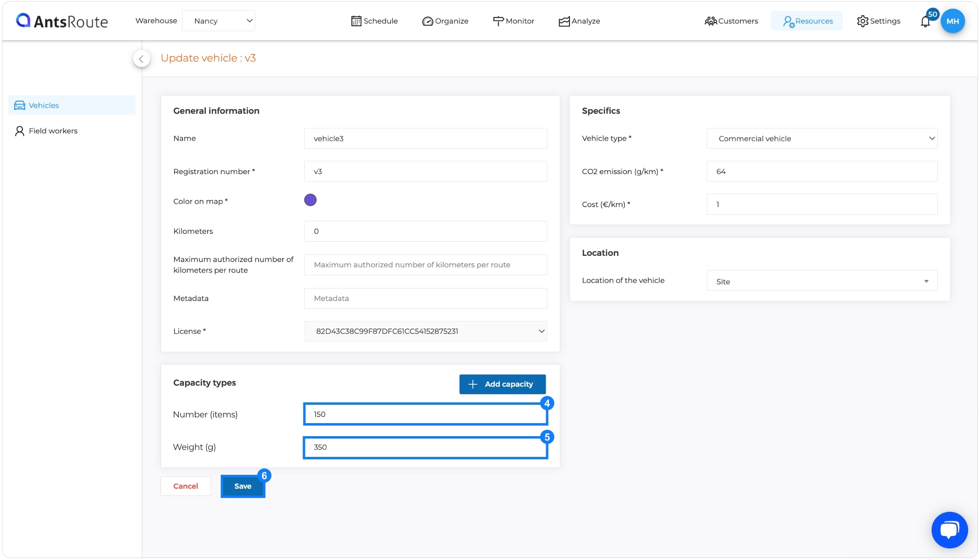Click the 'Color on map' label

pyautogui.click(x=200, y=201)
